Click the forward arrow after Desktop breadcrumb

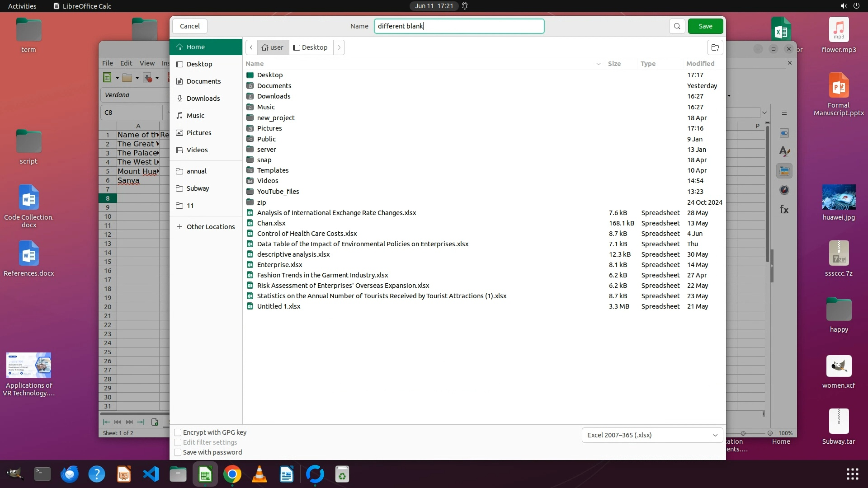pos(339,47)
